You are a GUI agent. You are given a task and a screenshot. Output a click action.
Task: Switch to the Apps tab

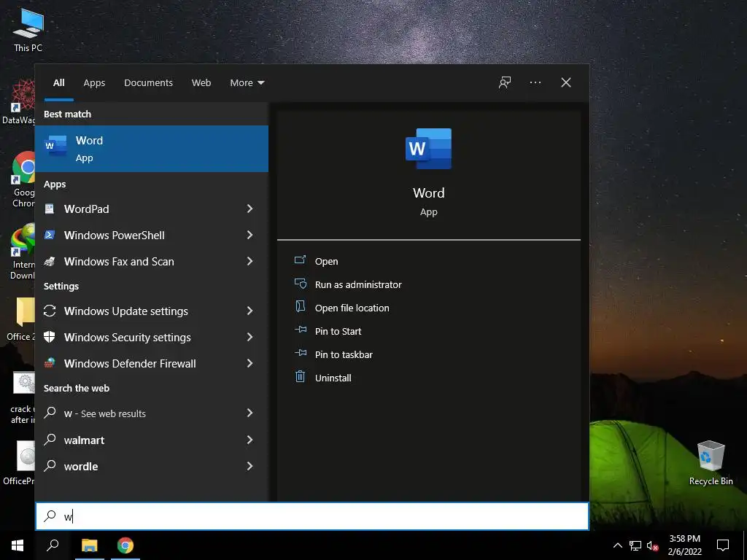point(94,83)
